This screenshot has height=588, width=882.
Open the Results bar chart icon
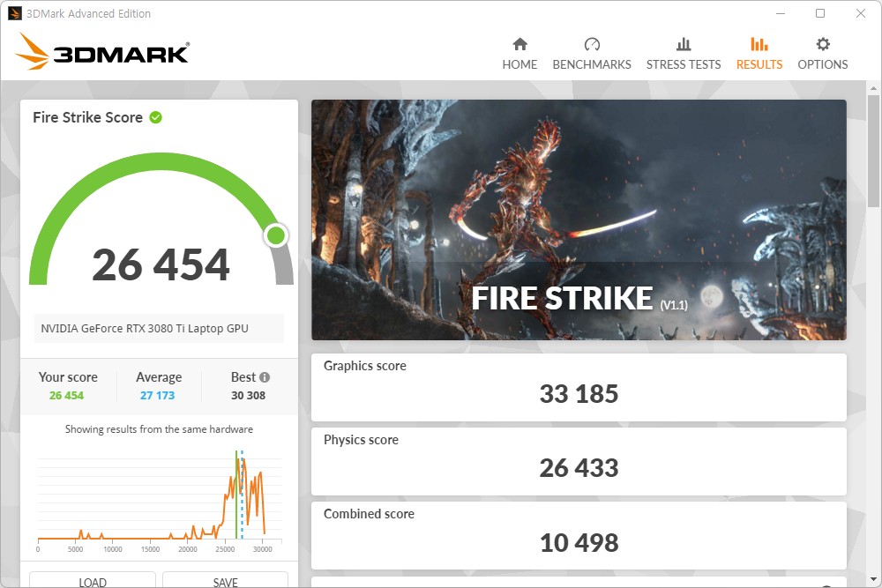tap(759, 44)
